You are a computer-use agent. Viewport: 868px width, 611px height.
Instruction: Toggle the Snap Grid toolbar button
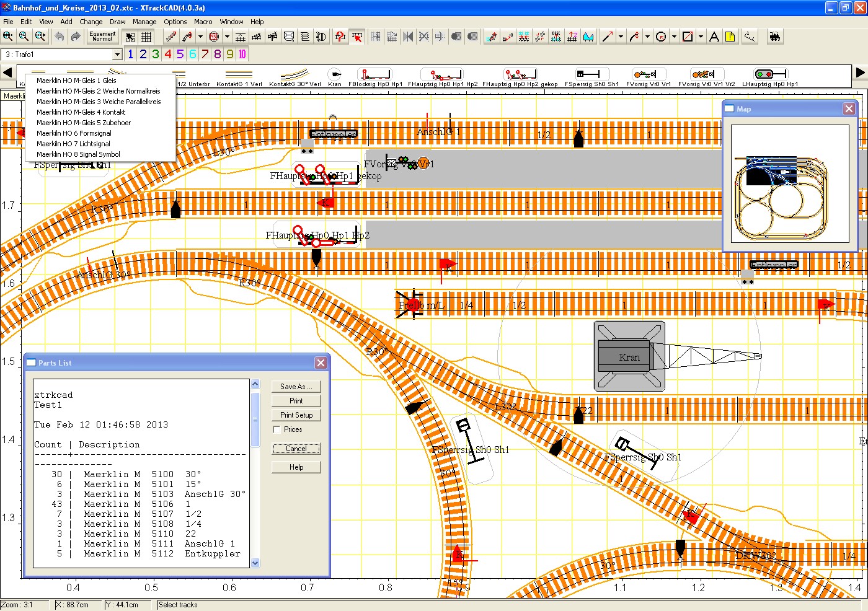(x=130, y=37)
